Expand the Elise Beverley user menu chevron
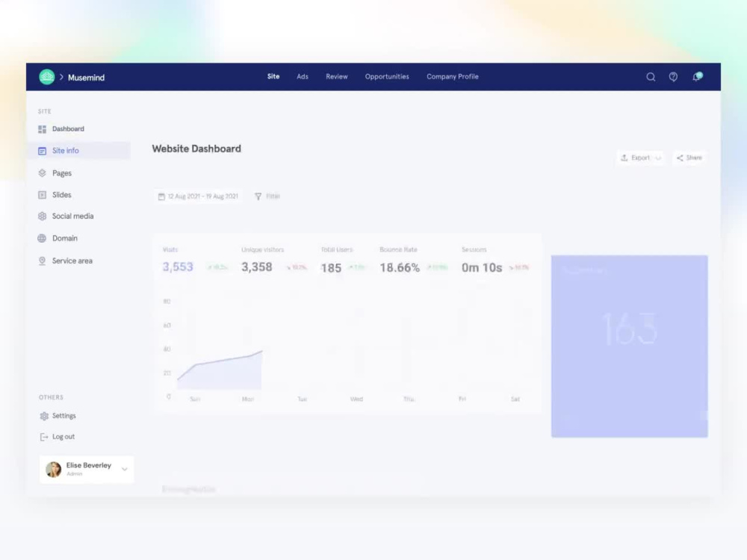This screenshot has height=560, width=747. pyautogui.click(x=124, y=469)
